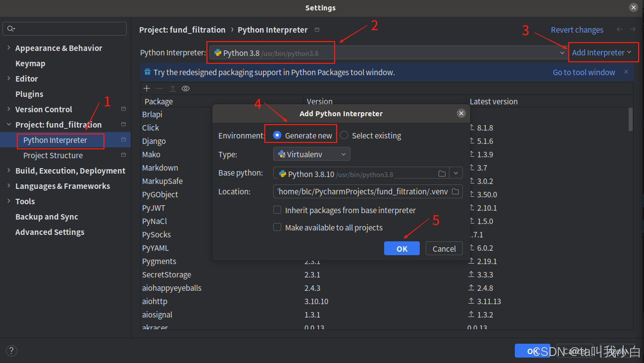644x363 pixels.
Task: Open Backup and Sync settings
Action: pyautogui.click(x=47, y=217)
